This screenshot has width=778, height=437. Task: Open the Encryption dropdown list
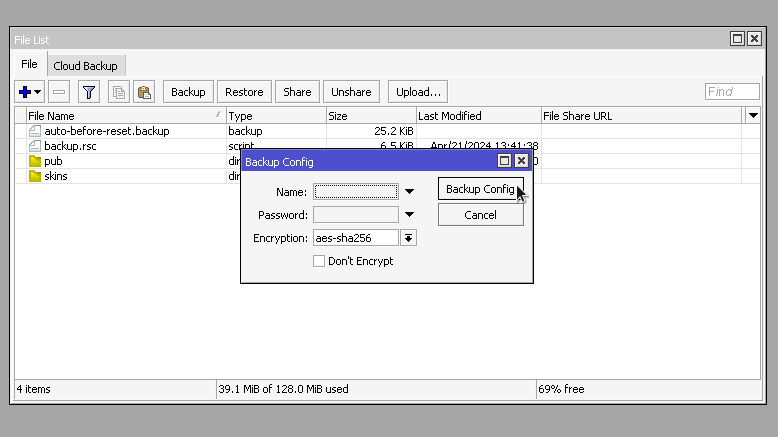tap(408, 238)
